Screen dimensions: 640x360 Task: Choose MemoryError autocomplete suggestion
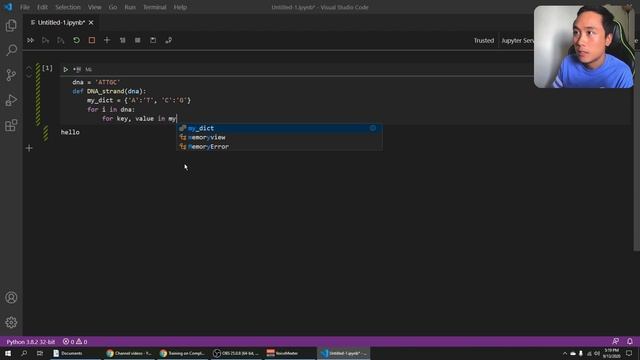(279, 147)
